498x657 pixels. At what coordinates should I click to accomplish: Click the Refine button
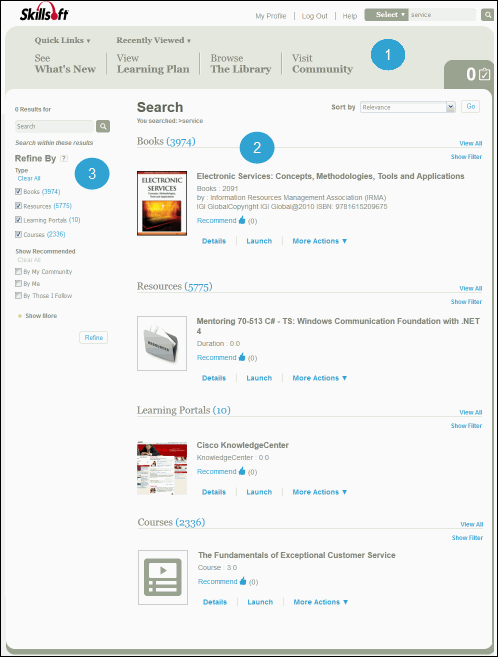tap(93, 337)
